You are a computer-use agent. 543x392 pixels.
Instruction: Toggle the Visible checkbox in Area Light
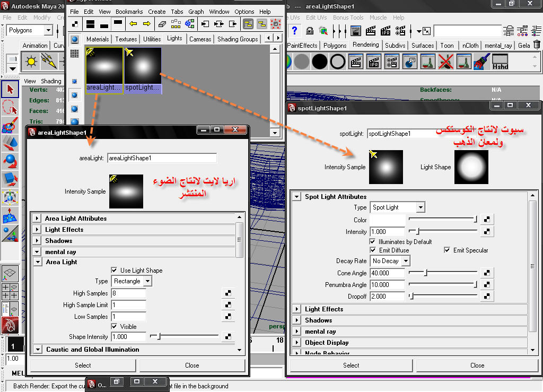click(x=114, y=326)
